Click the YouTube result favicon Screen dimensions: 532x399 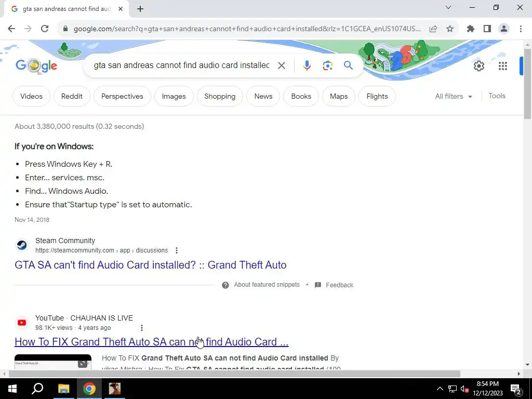[x=22, y=322]
